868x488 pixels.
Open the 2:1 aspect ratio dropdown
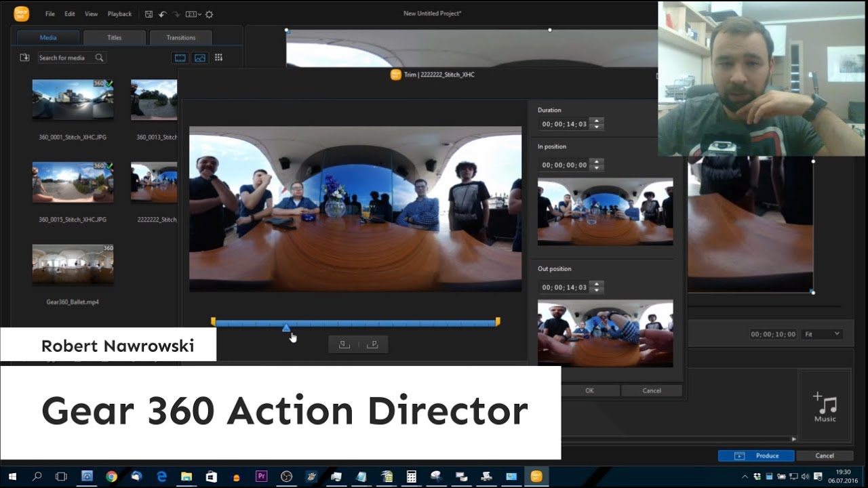193,14
